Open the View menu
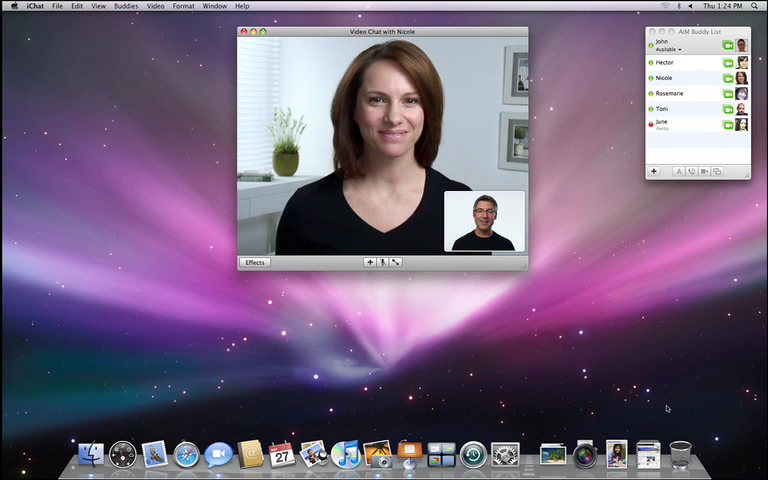 click(x=98, y=6)
